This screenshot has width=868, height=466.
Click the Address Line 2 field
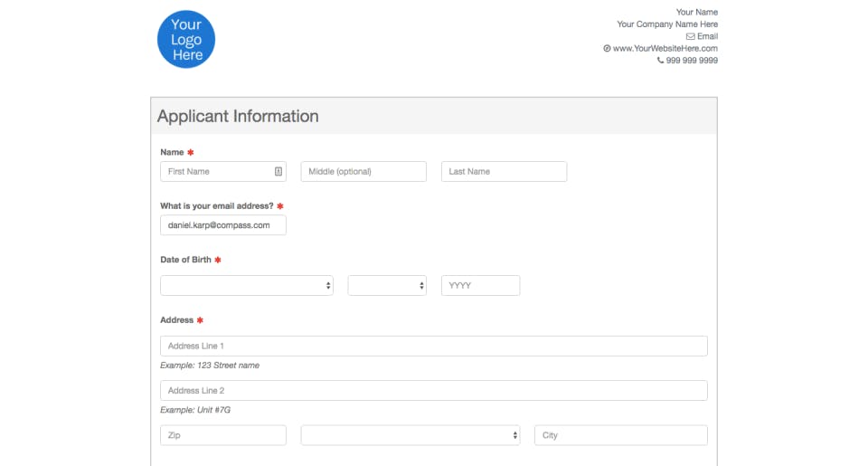pos(434,391)
